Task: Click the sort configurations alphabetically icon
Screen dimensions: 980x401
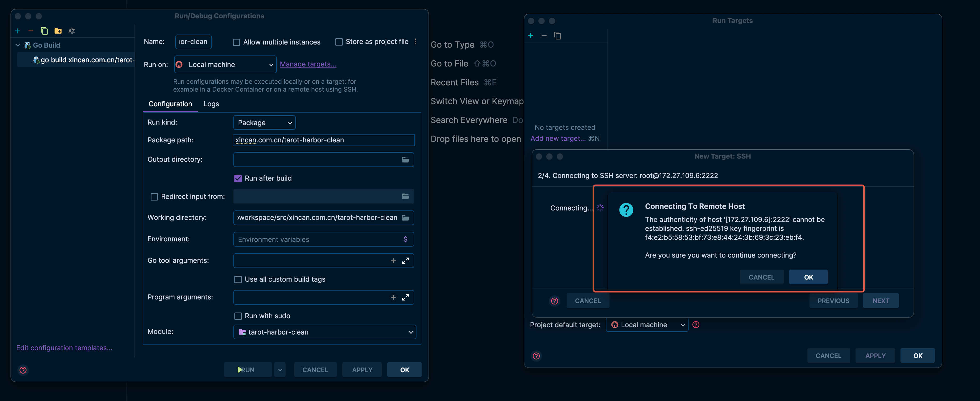Action: pos(71,31)
